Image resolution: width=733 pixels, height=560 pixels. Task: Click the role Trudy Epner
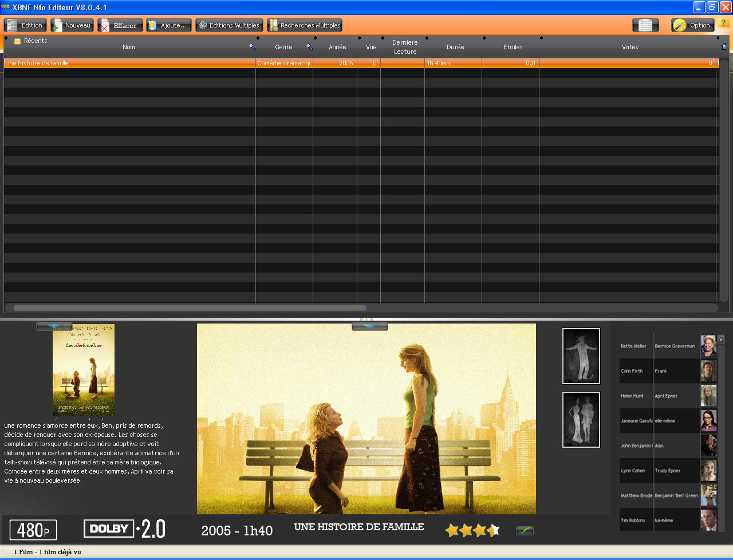(668, 471)
